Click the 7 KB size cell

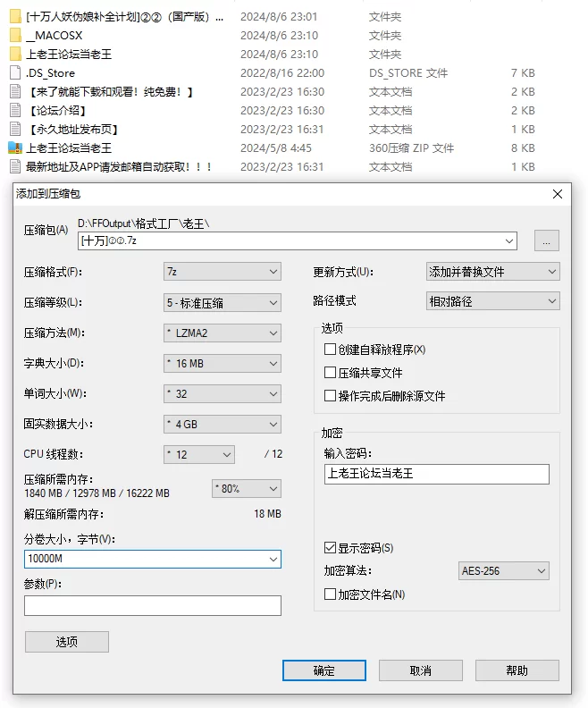pyautogui.click(x=523, y=73)
